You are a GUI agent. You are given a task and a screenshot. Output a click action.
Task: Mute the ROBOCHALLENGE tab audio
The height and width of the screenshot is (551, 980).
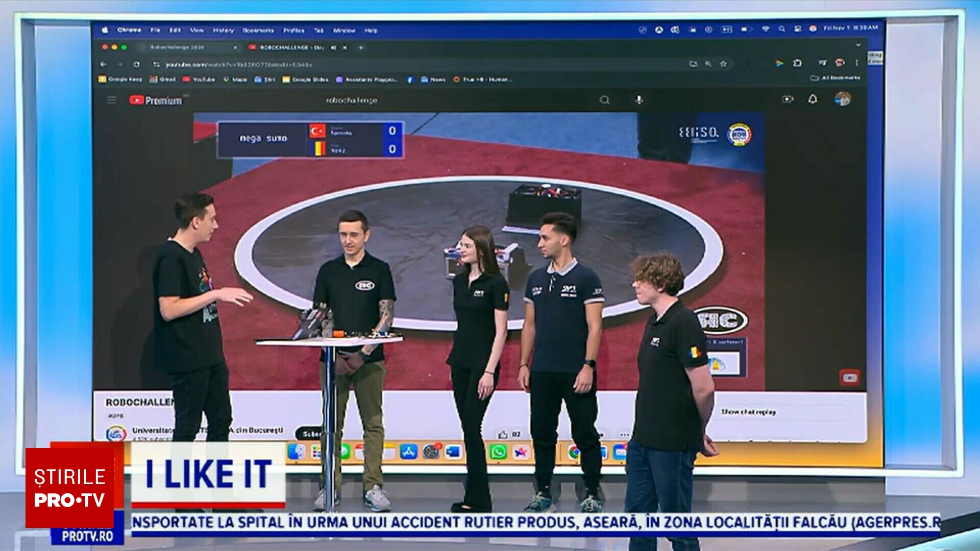(333, 47)
